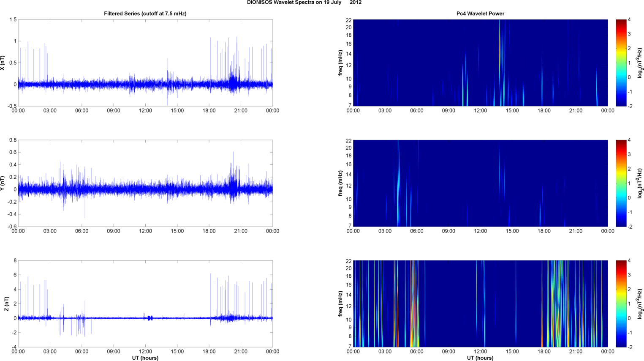
Task: Click the colorbar beside the bottom spectrogram
Action: tap(620, 304)
